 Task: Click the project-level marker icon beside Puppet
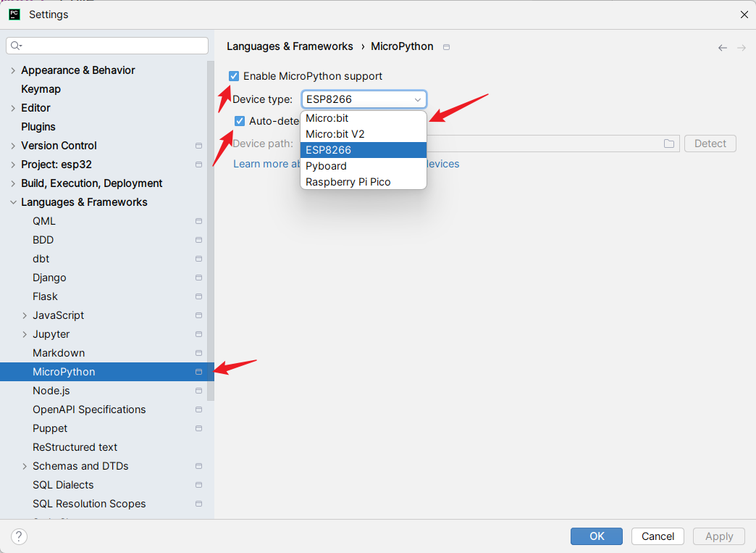(198, 428)
